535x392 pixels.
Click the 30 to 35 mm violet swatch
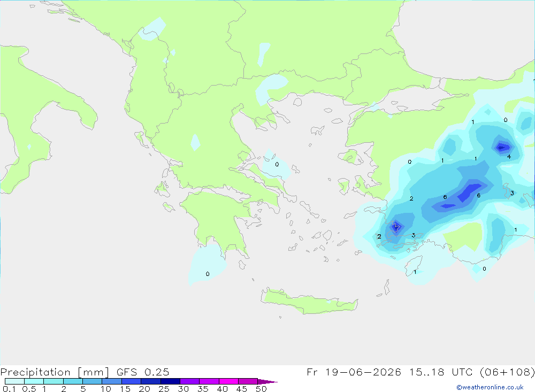coord(189,381)
